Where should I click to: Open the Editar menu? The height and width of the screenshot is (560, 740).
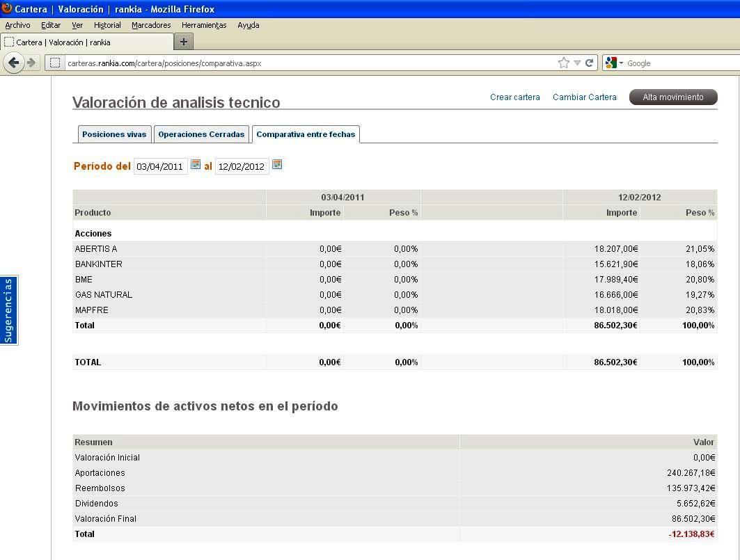51,25
